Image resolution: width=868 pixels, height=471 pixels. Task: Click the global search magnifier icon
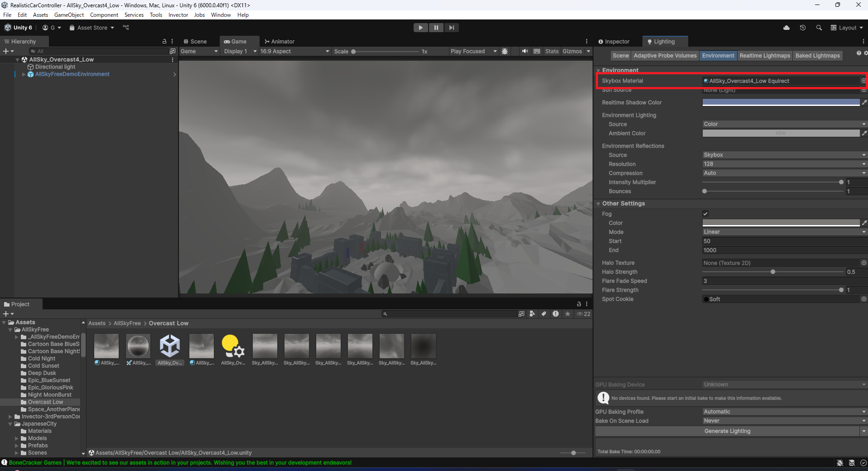[819, 28]
